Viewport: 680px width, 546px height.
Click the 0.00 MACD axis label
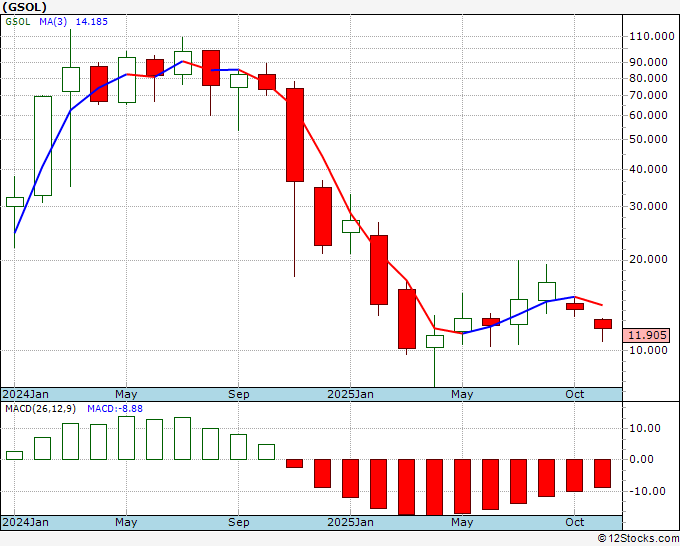pyautogui.click(x=641, y=459)
